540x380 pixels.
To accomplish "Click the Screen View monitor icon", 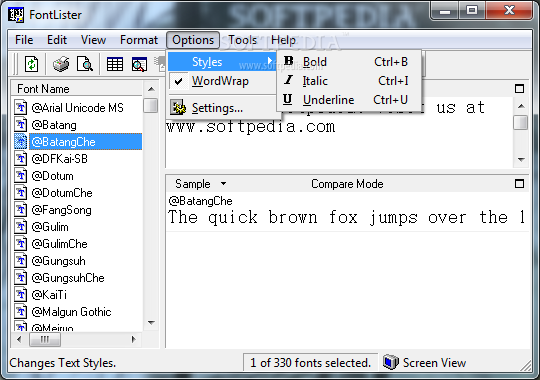I will pos(391,362).
